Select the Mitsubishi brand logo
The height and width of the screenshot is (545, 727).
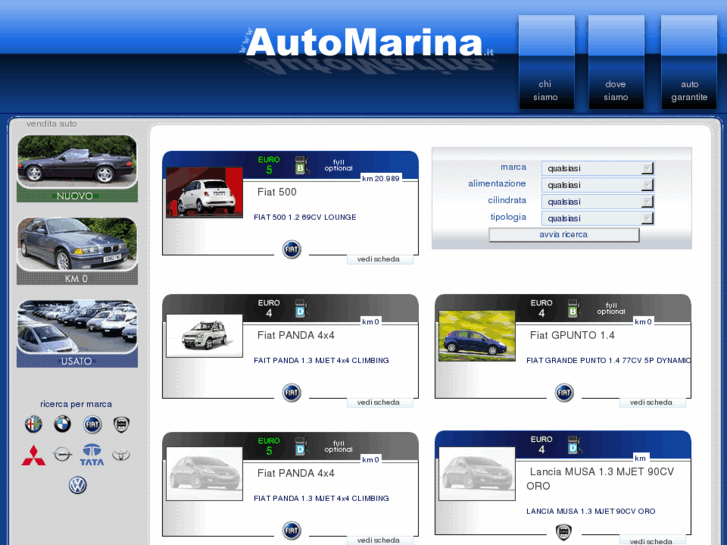click(33, 455)
